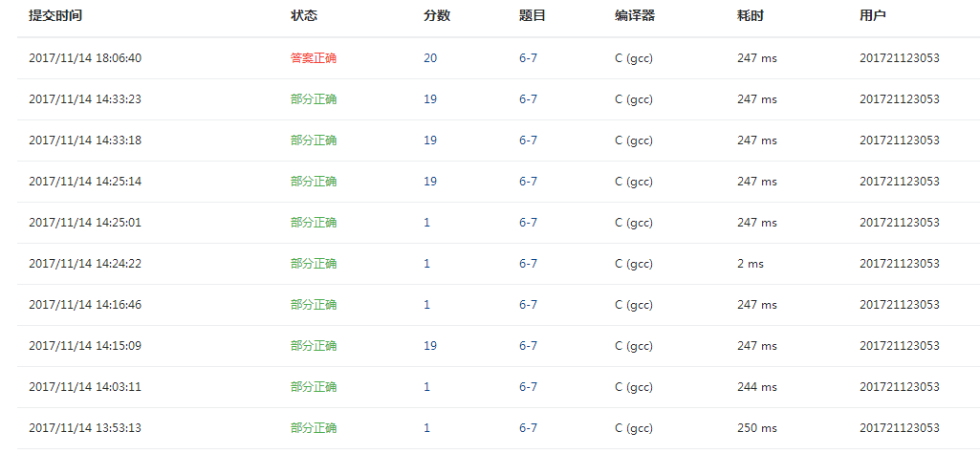Image resolution: width=980 pixels, height=454 pixels.
Task: Click the 2 ms time cell
Action: (x=751, y=264)
